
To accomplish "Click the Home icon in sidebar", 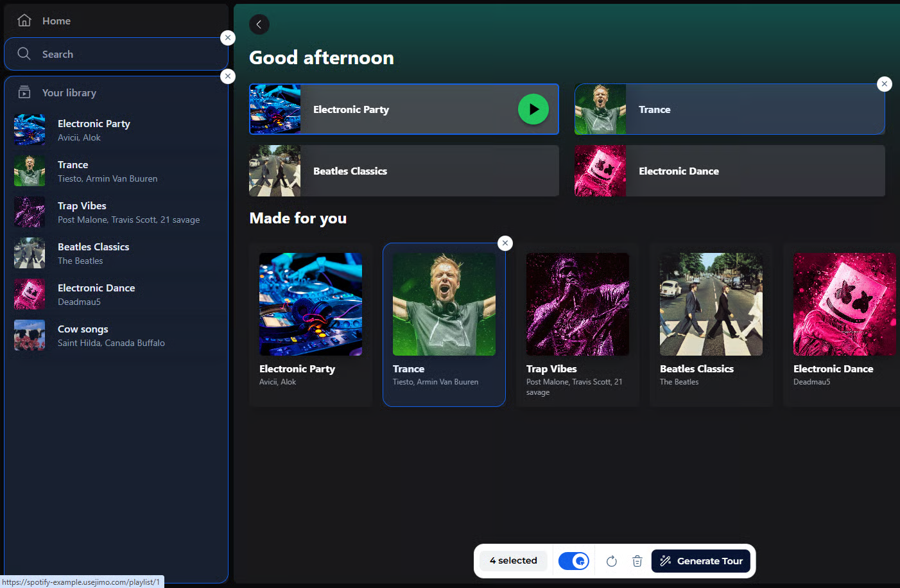I will [x=24, y=21].
